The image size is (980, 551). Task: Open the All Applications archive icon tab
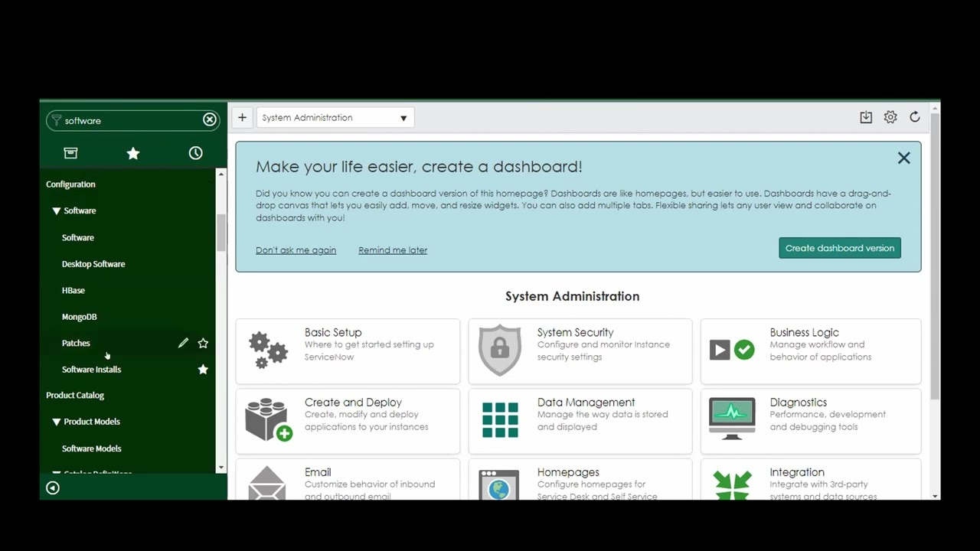(70, 153)
